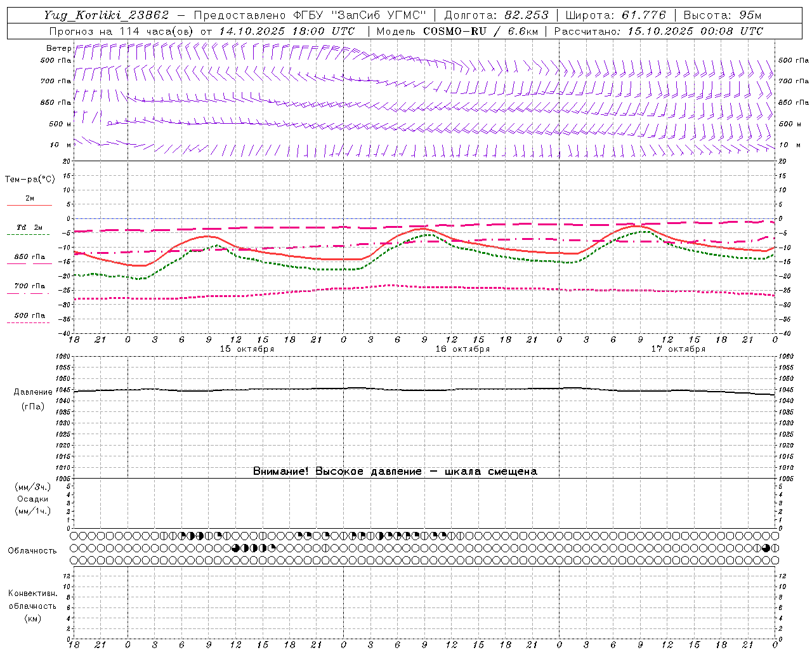Click the 850 гПа temperature legend entry
The image size is (812, 650).
tap(30, 256)
